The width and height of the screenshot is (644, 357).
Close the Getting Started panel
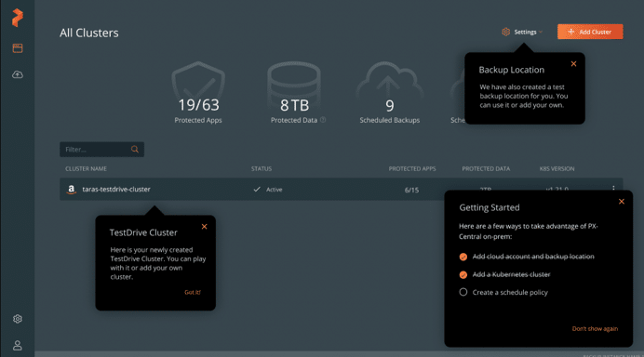pyautogui.click(x=622, y=202)
